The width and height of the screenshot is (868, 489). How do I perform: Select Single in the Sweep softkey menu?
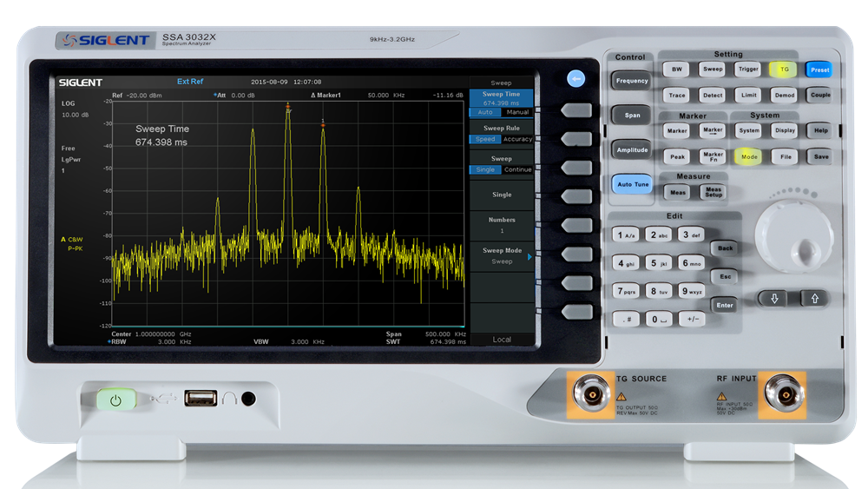click(502, 195)
